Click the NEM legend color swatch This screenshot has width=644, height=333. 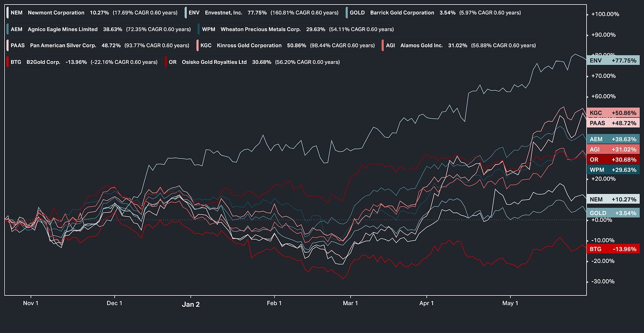point(8,13)
